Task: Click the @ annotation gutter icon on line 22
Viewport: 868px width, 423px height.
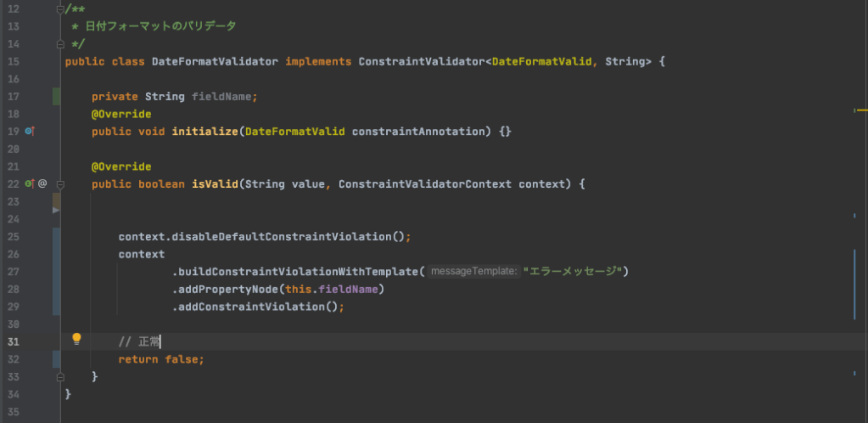Action: pyautogui.click(x=42, y=183)
